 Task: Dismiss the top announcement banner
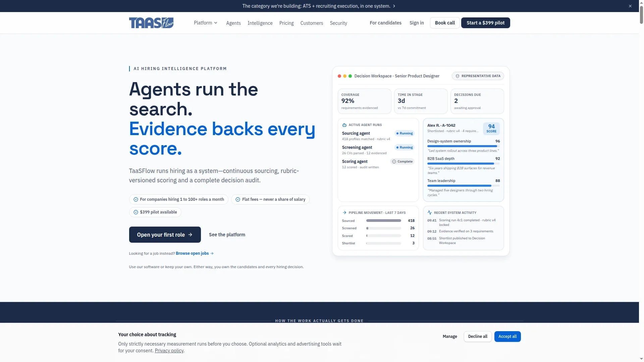click(x=630, y=6)
